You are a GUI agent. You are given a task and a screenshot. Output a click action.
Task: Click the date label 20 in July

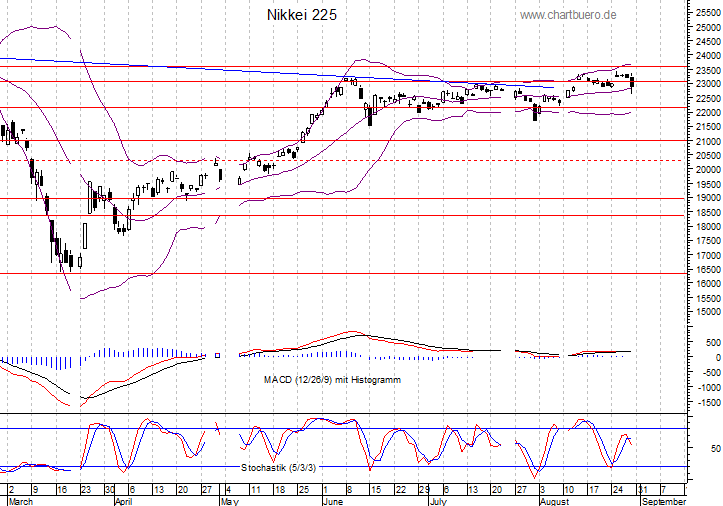[497, 489]
